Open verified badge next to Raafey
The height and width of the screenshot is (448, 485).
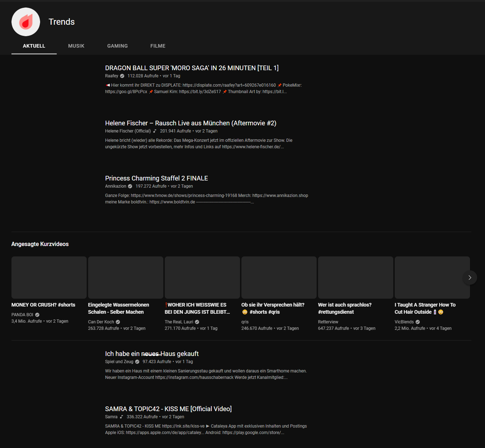122,76
